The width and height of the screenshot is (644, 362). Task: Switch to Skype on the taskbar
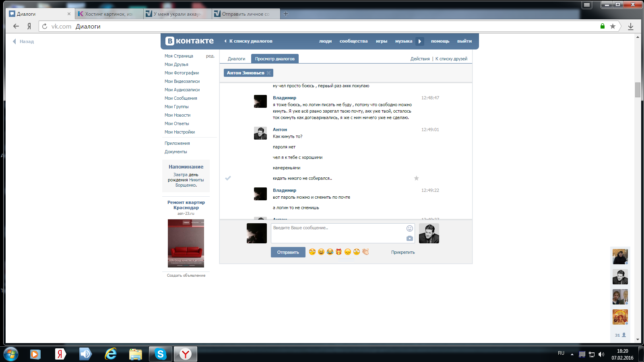161,354
